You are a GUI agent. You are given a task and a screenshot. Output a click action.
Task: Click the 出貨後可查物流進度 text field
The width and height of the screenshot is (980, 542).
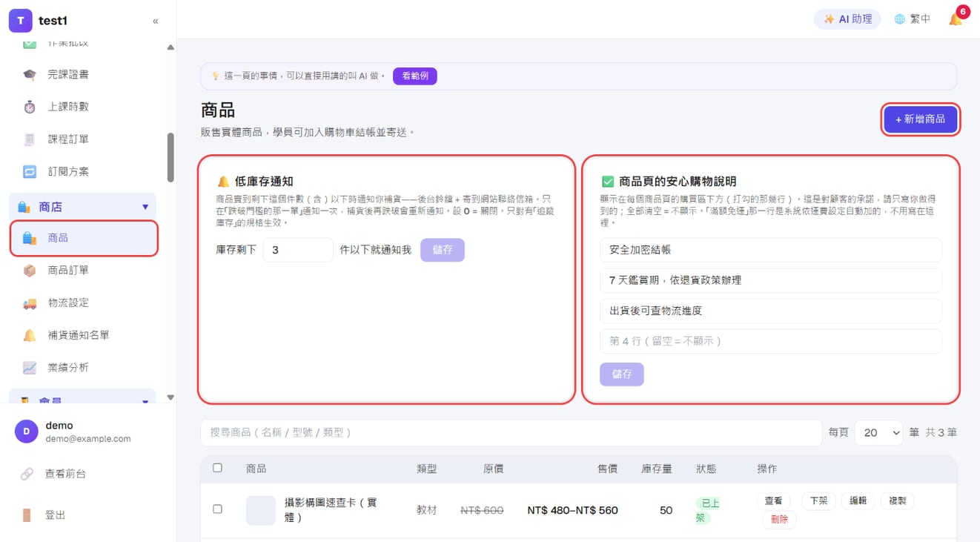click(771, 311)
